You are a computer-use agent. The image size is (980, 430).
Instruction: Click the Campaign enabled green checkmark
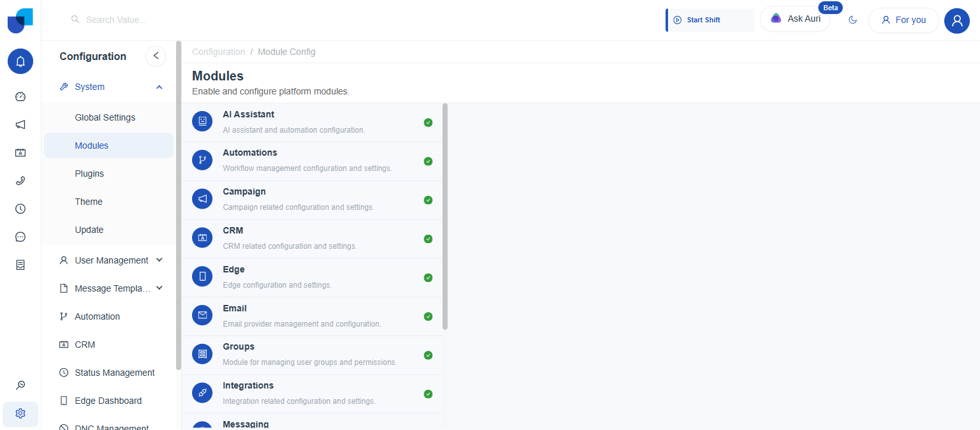428,200
